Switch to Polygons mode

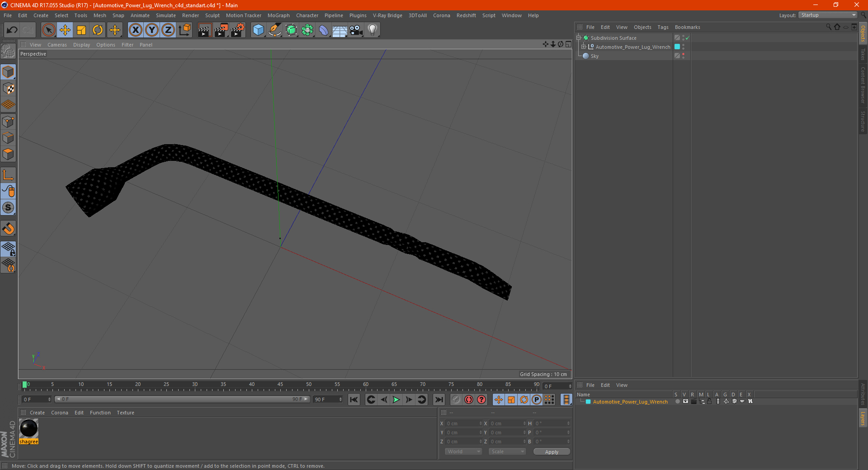click(x=8, y=154)
